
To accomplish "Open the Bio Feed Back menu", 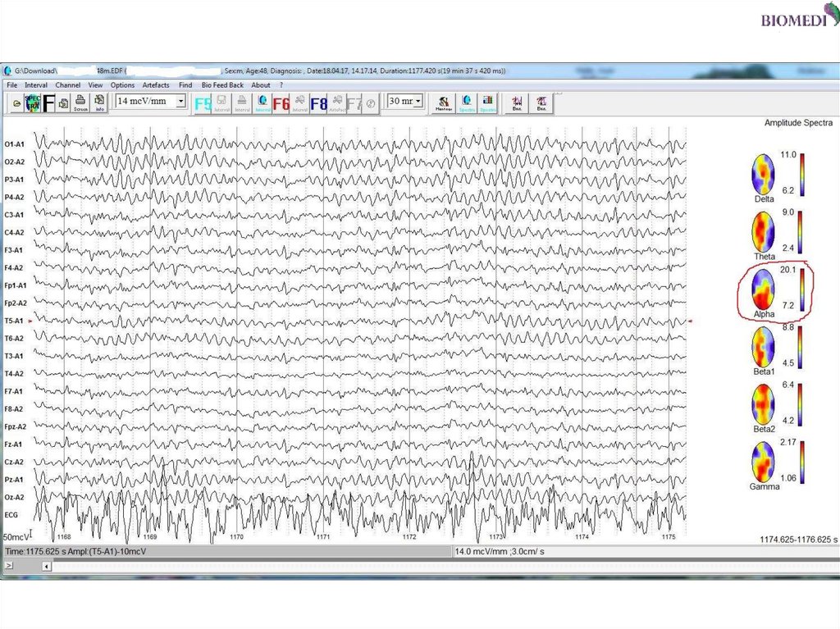I will click(x=222, y=85).
